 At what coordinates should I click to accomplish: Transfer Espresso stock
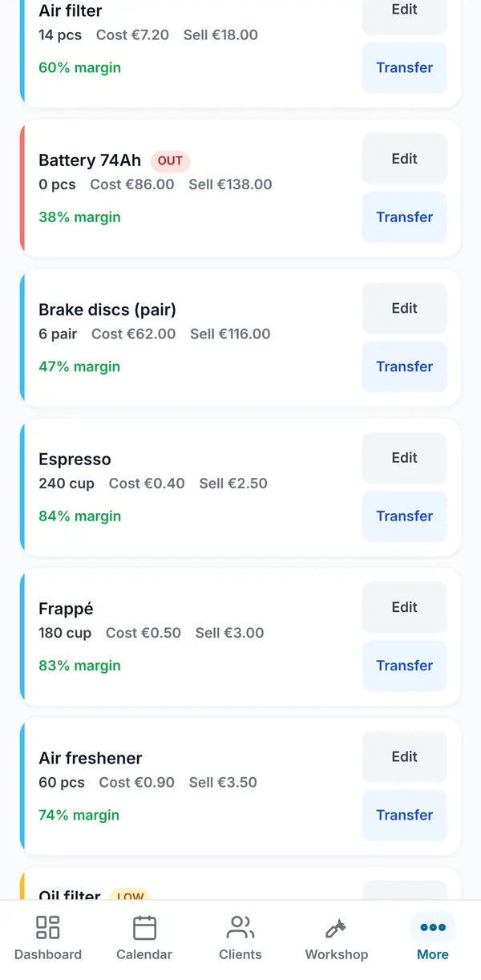tap(404, 516)
